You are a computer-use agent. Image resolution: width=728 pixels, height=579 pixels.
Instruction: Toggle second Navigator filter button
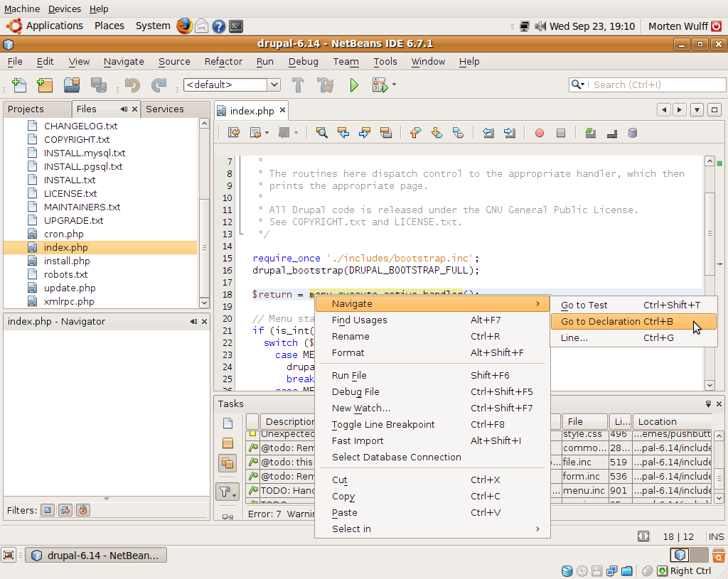point(65,510)
